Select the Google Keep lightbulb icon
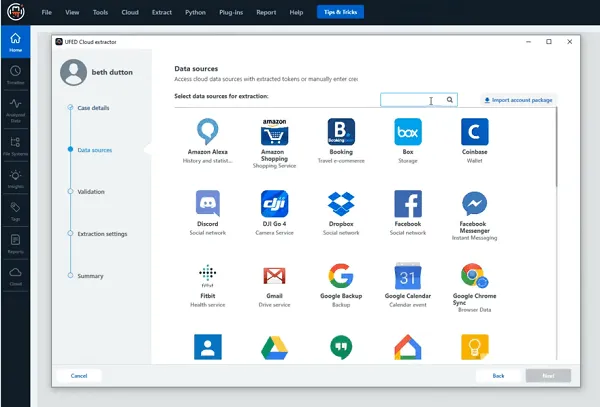The height and width of the screenshot is (407, 600). click(474, 347)
